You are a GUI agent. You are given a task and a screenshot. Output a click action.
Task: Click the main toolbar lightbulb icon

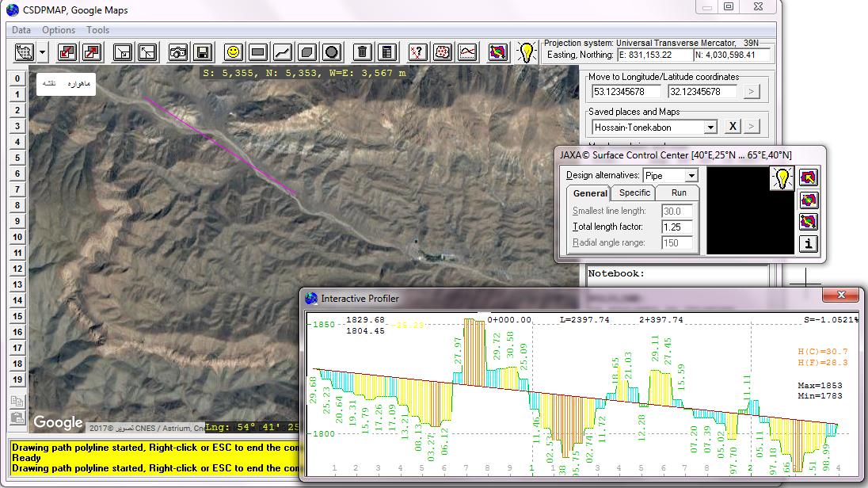click(527, 52)
